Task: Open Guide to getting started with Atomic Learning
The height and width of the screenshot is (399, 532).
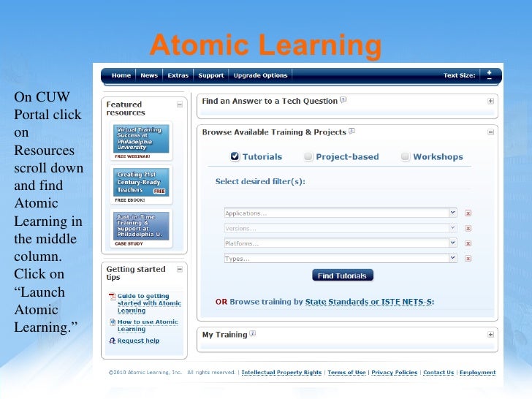Action: pos(149,303)
